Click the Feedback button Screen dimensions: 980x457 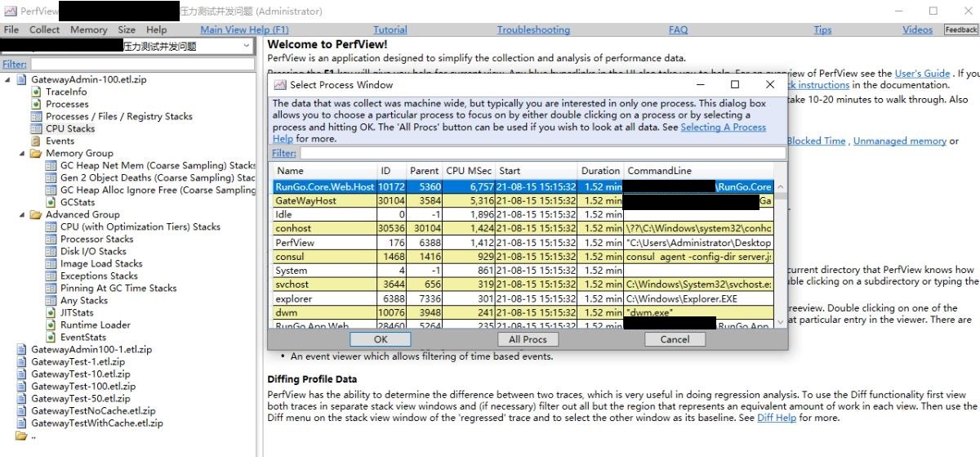point(960,29)
